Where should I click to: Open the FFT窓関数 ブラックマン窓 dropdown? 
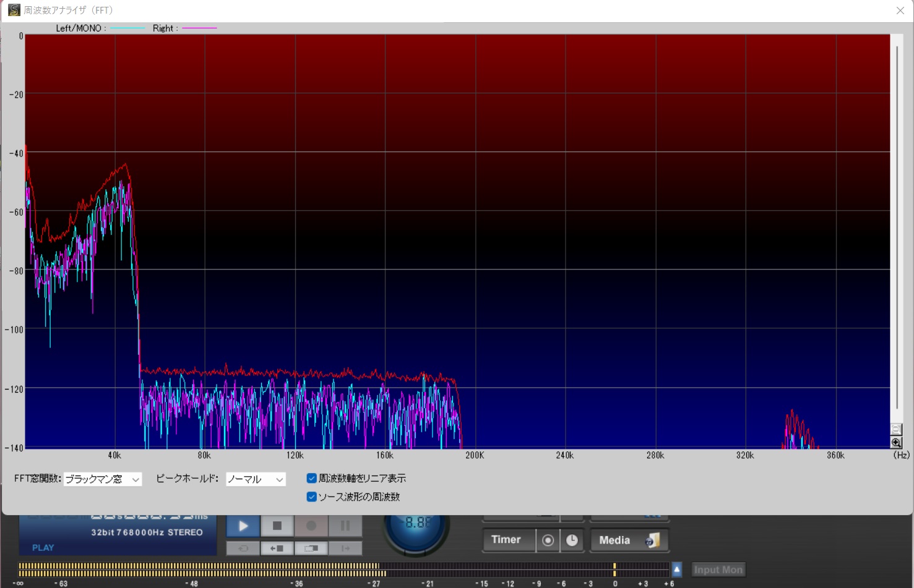coord(103,480)
